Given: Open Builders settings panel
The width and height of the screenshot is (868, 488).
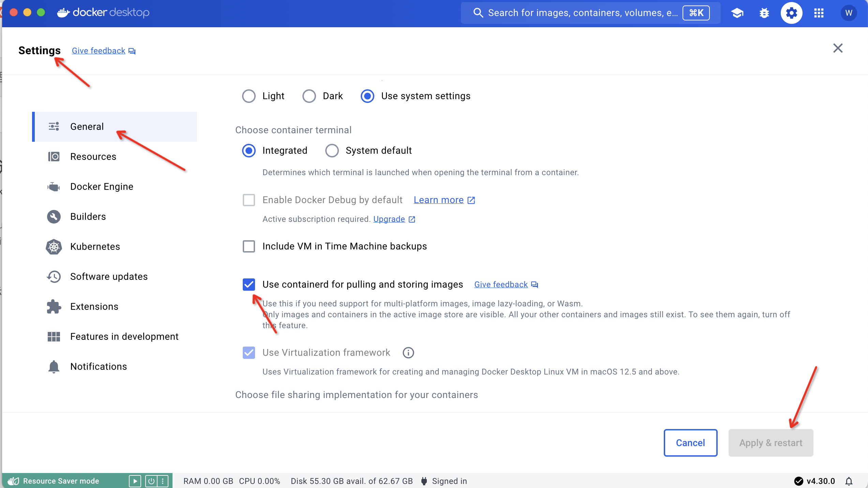Looking at the screenshot, I should 88,216.
